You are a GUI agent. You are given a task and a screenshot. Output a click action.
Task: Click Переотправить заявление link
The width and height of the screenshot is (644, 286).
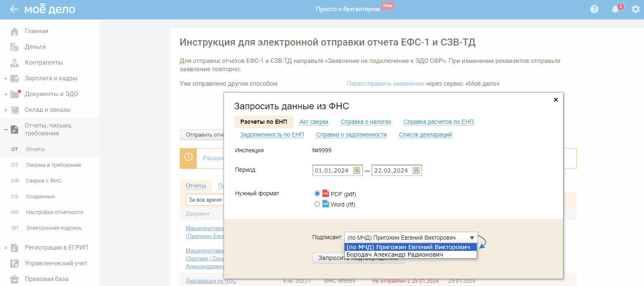(385, 84)
